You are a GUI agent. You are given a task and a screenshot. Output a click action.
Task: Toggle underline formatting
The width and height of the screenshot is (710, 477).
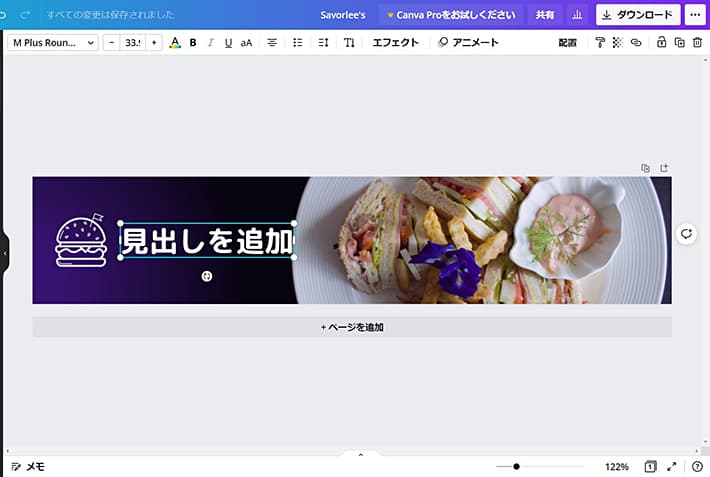(228, 43)
